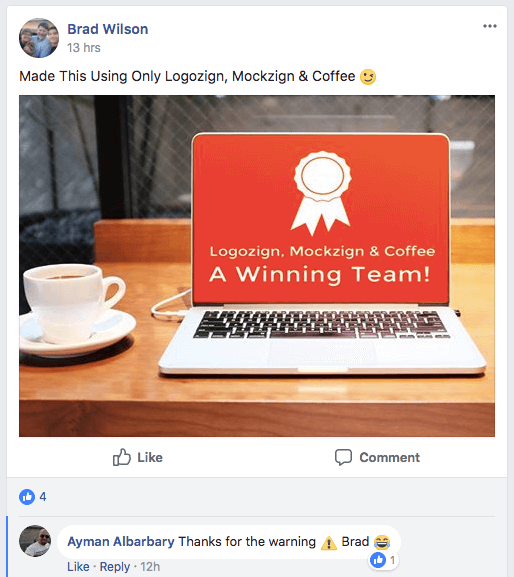Click Brad Wilson's profile picture
This screenshot has height=577, width=514.
(39, 38)
